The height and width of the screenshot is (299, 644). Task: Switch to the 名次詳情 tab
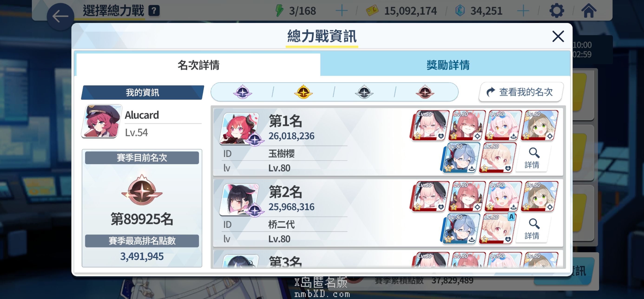[198, 65]
